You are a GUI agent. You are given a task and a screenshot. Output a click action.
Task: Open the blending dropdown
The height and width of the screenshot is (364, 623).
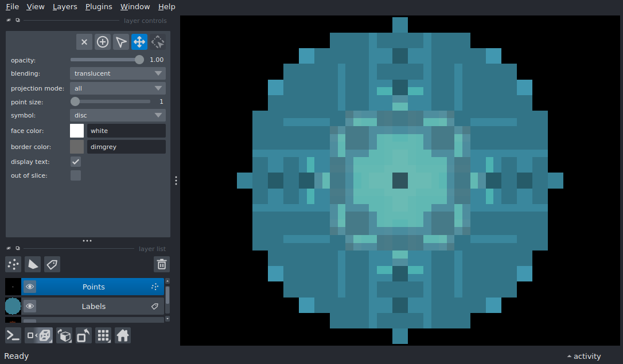[118, 73]
